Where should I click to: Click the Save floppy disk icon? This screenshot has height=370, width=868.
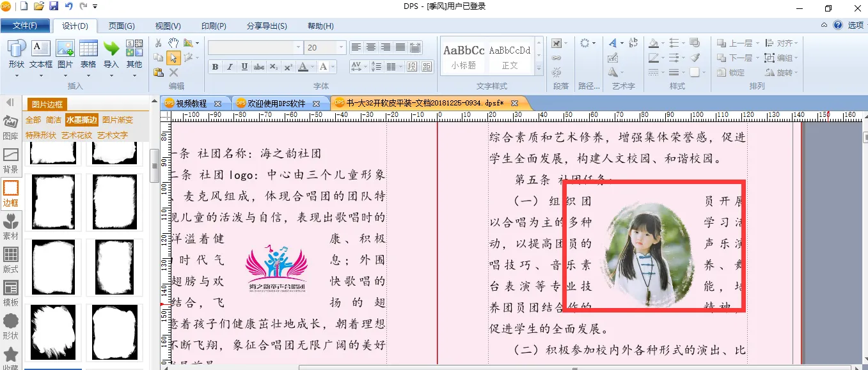click(x=54, y=6)
